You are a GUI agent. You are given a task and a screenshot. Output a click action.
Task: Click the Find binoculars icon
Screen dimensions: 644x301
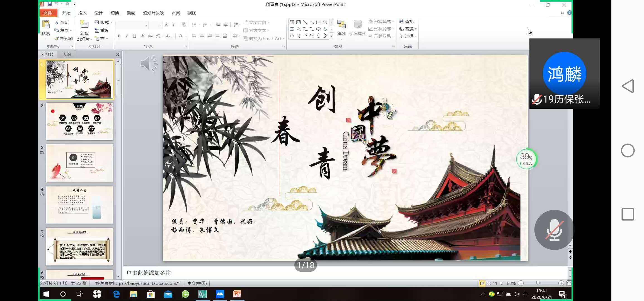pos(401,21)
